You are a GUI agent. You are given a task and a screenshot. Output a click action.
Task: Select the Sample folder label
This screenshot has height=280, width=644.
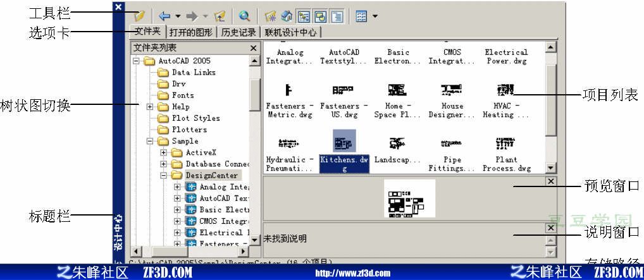pyautogui.click(x=185, y=141)
